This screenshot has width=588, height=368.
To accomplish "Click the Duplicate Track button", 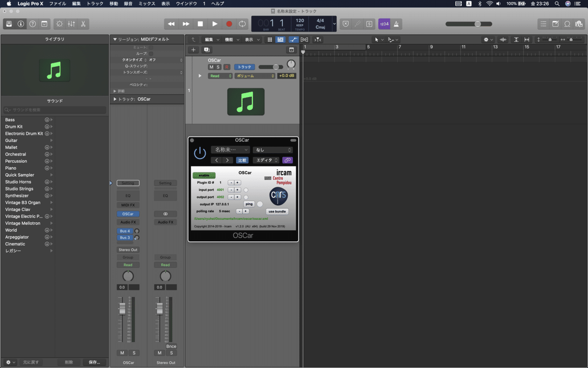I will coord(206,50).
